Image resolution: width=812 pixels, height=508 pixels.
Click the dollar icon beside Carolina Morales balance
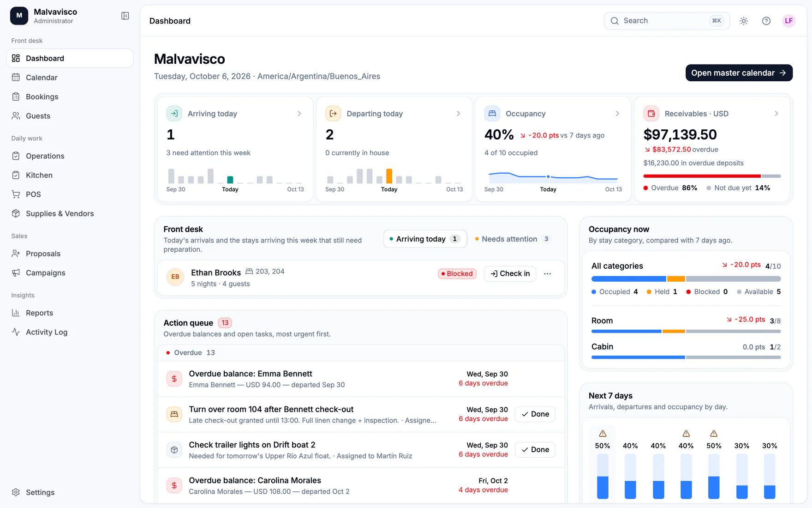[174, 485]
